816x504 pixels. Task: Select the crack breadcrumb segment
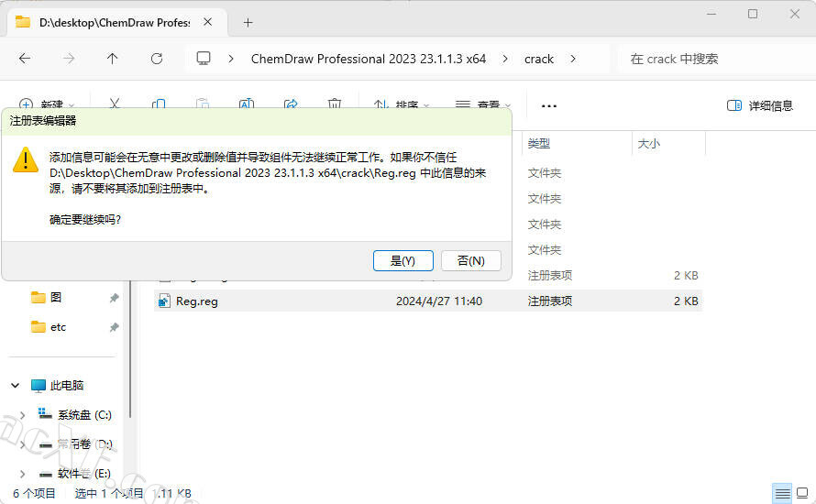point(539,59)
